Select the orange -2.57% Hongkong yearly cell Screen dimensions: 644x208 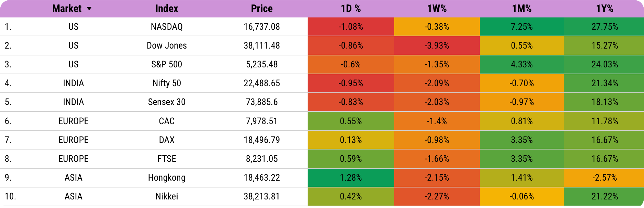(605, 178)
